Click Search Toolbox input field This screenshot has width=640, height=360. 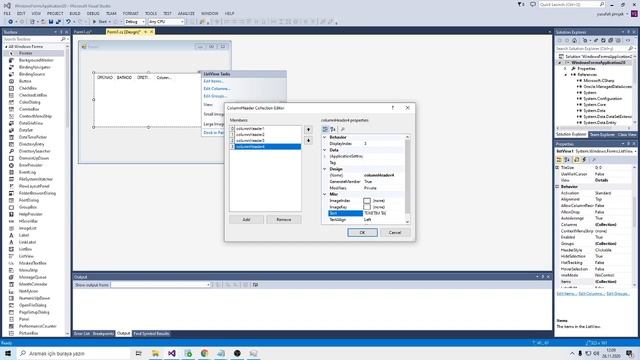pyautogui.click(x=35, y=39)
